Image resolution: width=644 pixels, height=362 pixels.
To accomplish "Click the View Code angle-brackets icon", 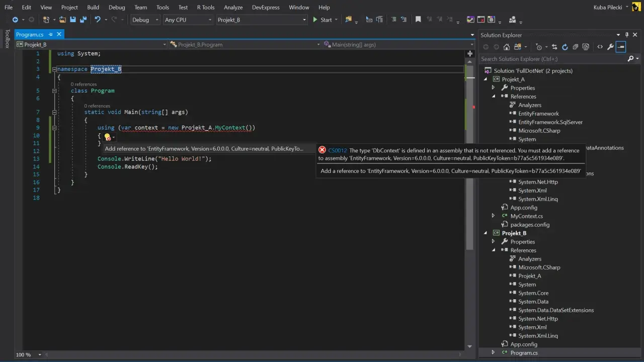I will click(600, 47).
